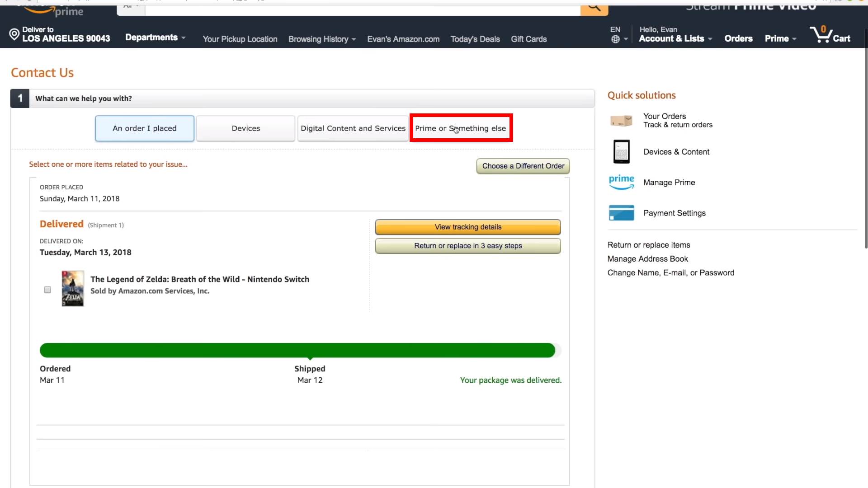Screen dimensions: 868x488
Task: Click View tracking details button
Action: coord(468,227)
